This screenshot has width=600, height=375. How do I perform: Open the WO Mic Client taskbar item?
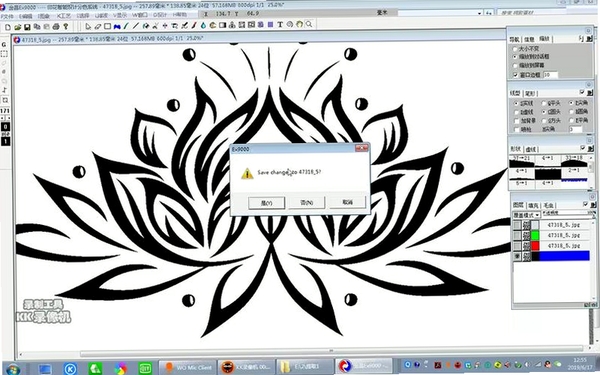(x=188, y=367)
